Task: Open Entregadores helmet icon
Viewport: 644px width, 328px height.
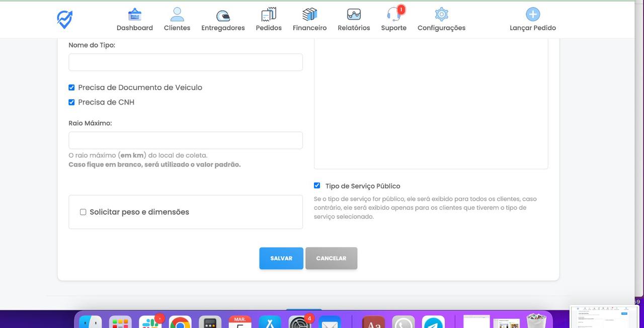Action: (223, 15)
